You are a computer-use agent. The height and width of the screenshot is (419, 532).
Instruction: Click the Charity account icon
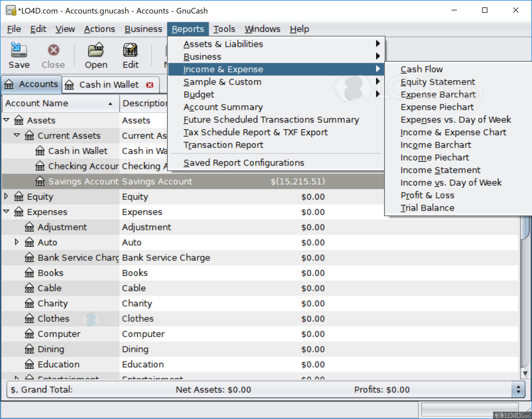29,303
